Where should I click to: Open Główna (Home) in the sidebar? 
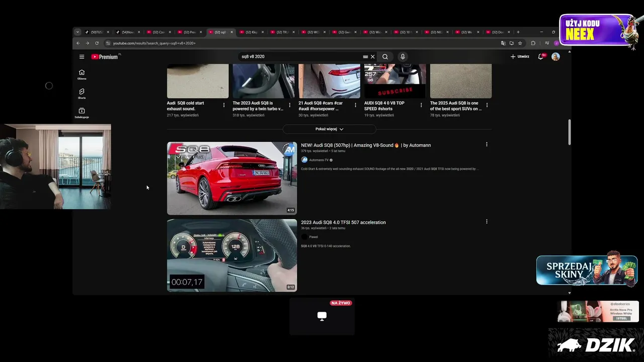coord(82,74)
